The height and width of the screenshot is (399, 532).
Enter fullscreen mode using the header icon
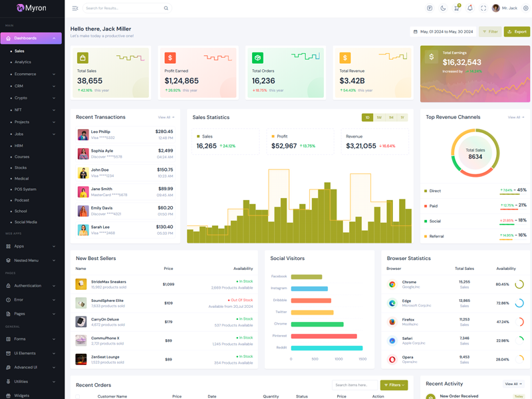point(483,8)
